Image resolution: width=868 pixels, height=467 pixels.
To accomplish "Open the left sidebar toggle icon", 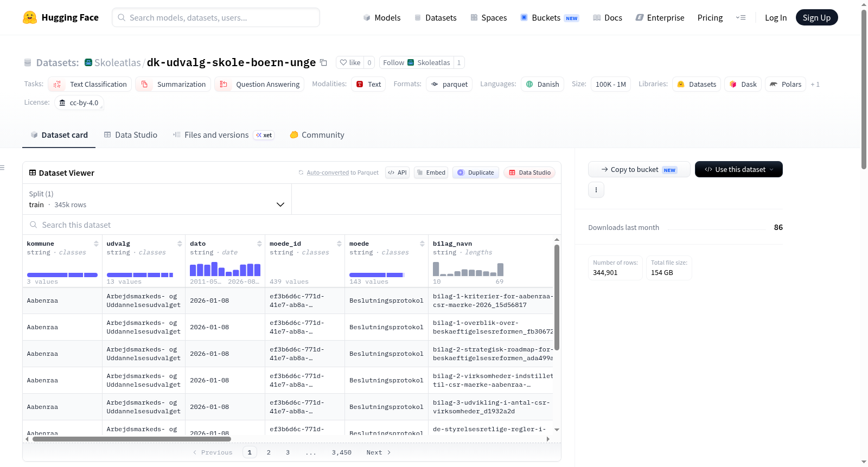I will 3,168.
